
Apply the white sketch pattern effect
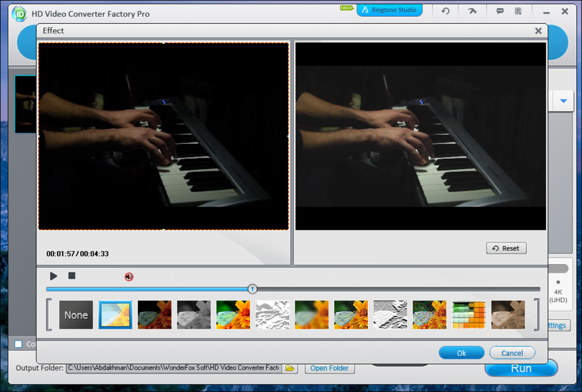[272, 315]
